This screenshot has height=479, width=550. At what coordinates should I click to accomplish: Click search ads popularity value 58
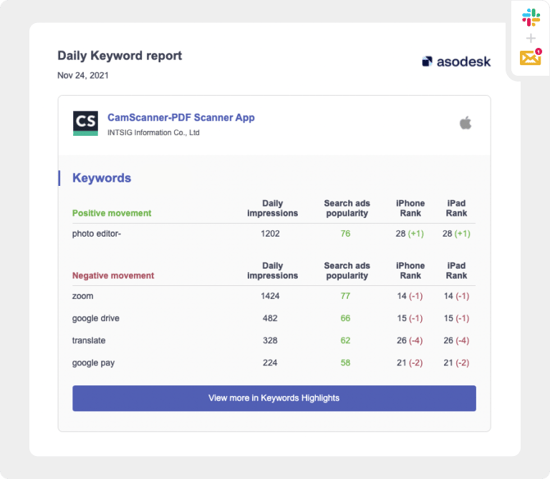click(x=346, y=363)
